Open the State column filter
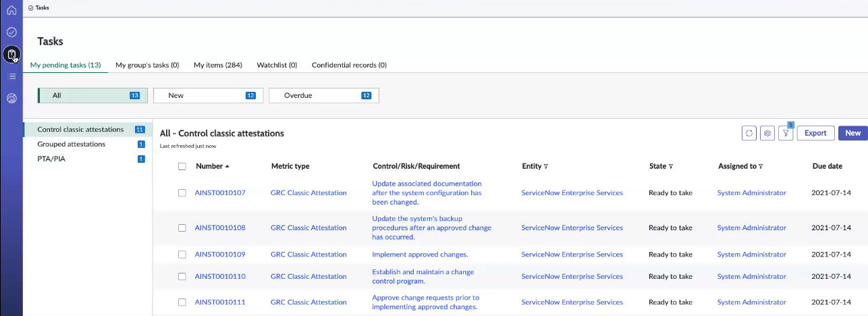868x316 pixels. (x=671, y=166)
